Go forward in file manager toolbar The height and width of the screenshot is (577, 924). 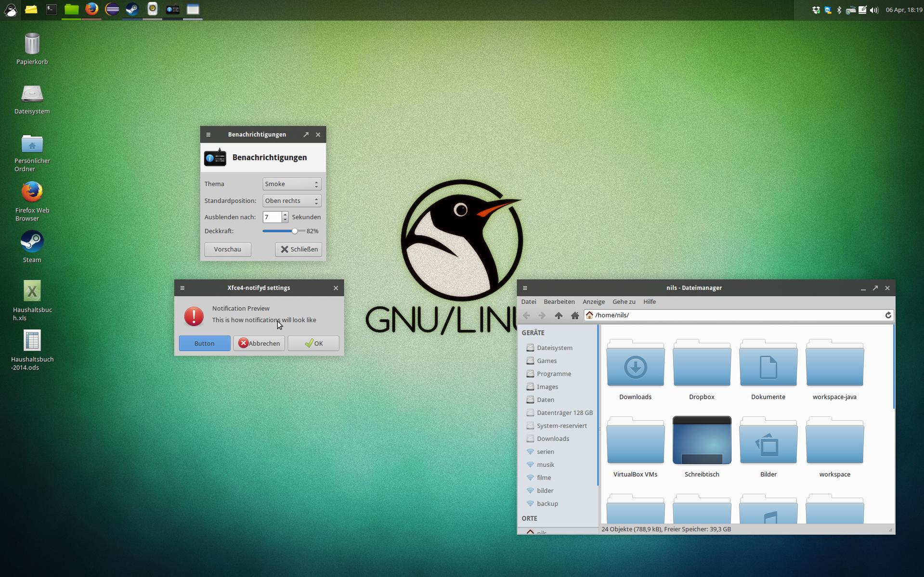coord(542,315)
